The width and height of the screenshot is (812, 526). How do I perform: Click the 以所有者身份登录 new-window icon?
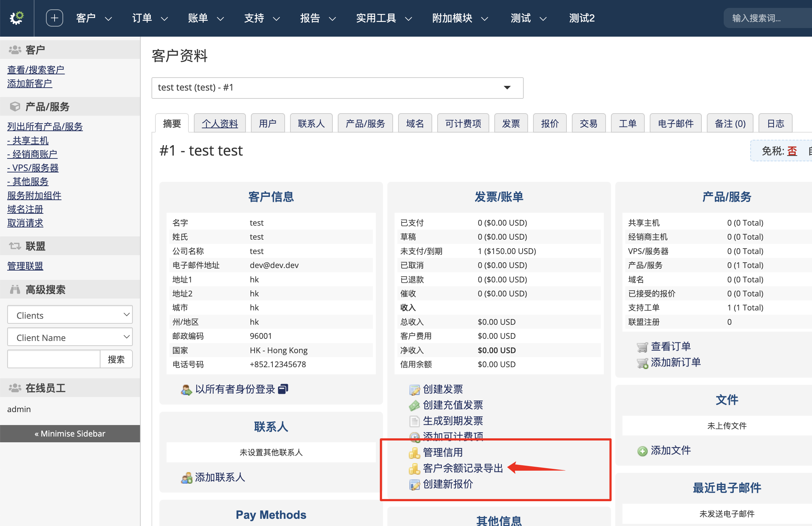[283, 389]
